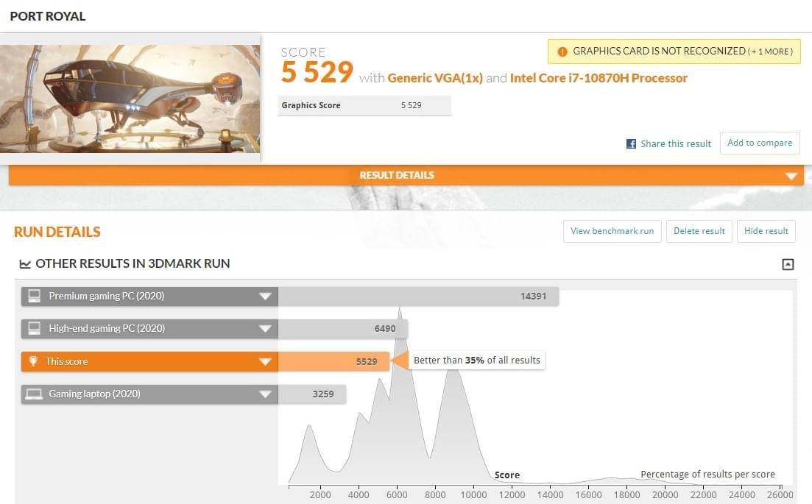812x504 pixels.
Task: Click the Percentage of results per score label
Action: (x=707, y=474)
